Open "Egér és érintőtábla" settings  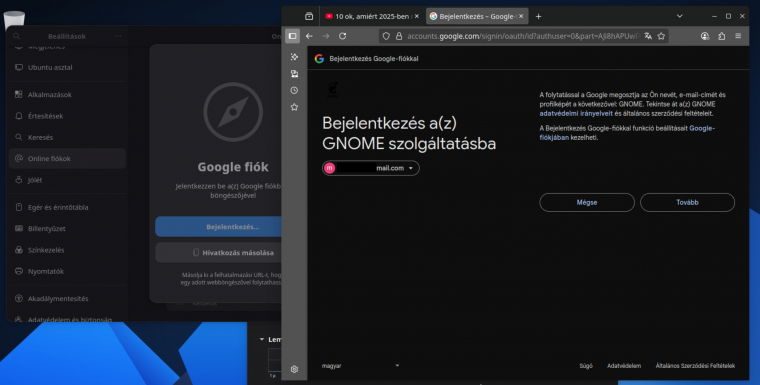tap(67, 207)
